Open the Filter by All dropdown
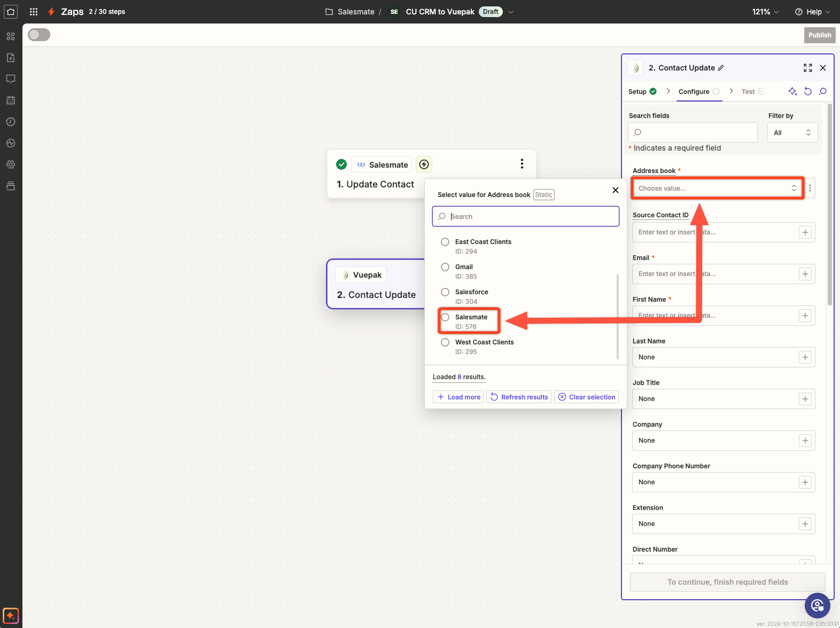Screen dimensions: 840x628 [x=792, y=132]
